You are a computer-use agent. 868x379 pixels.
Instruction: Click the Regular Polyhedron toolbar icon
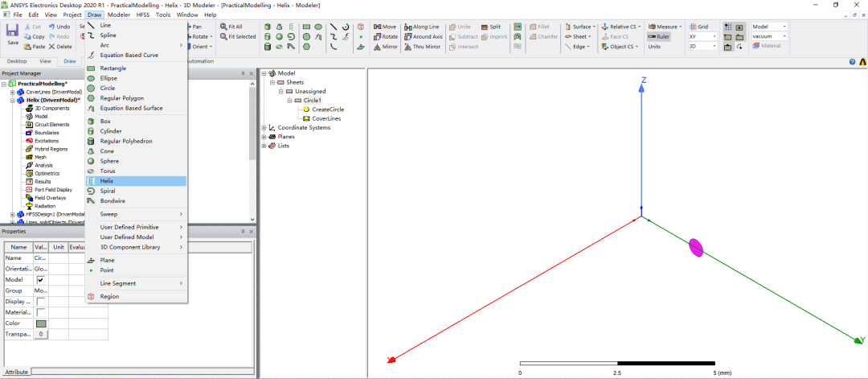(x=268, y=47)
